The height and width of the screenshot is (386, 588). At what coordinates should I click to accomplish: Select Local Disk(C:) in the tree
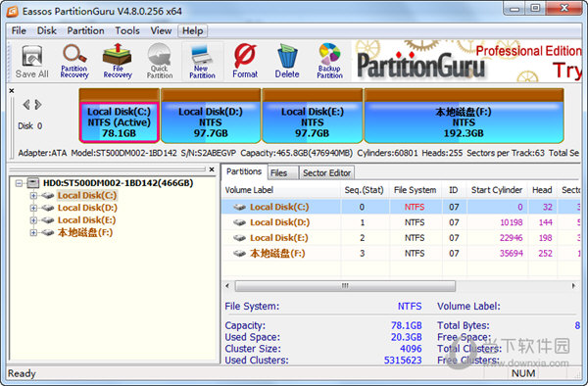pos(87,195)
